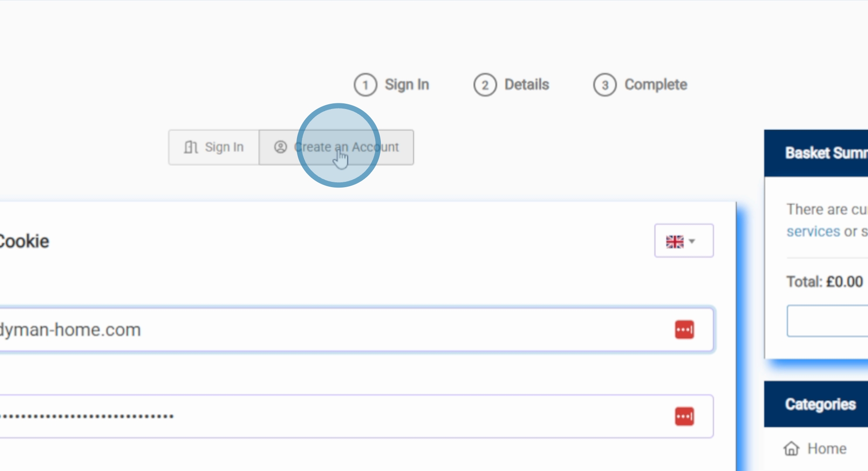Screen dimensions: 868x471
Task: Click password manager icon in email field
Action: (684, 330)
